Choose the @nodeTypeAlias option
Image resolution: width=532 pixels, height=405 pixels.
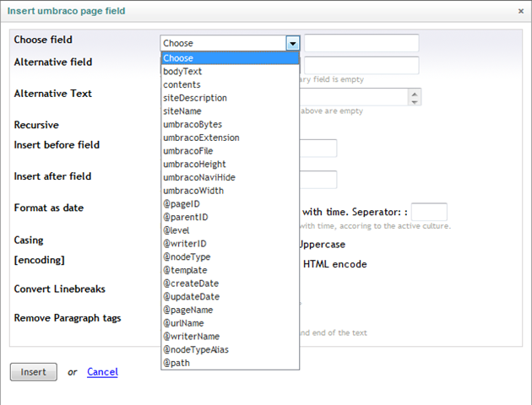[230, 349]
